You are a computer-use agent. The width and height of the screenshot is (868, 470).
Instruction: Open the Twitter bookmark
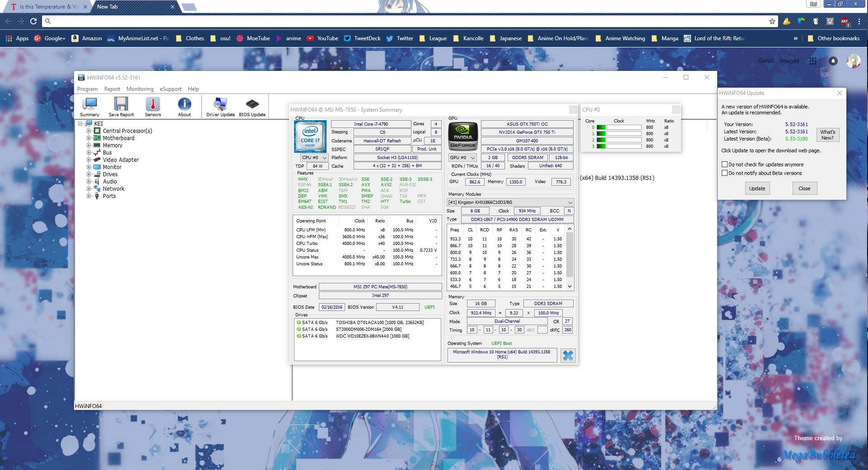click(x=400, y=38)
